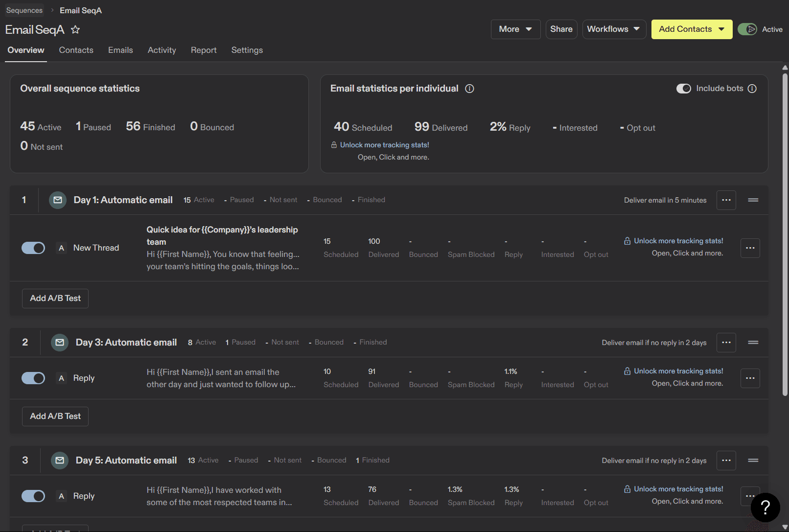Click the 40 Scheduled statistic
The image size is (789, 532).
coord(363,127)
